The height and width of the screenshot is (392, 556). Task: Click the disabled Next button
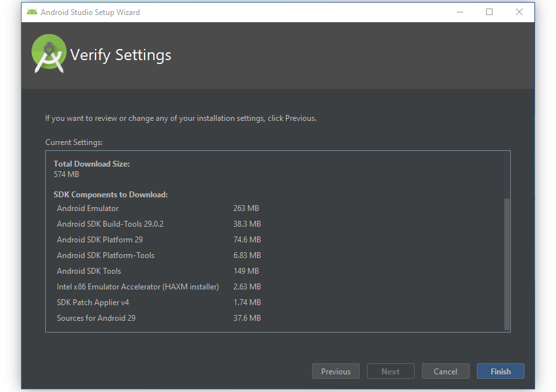(391, 371)
